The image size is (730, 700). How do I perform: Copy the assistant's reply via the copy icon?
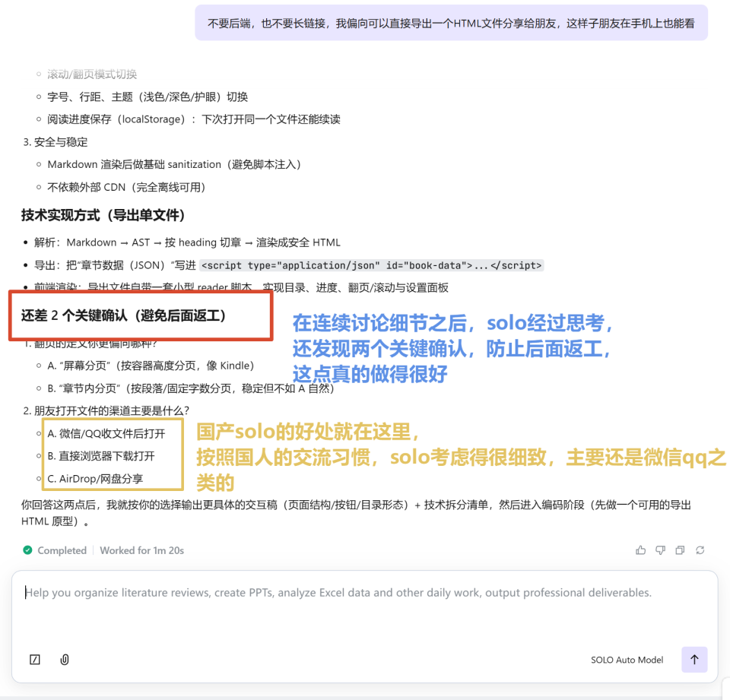[x=680, y=550]
